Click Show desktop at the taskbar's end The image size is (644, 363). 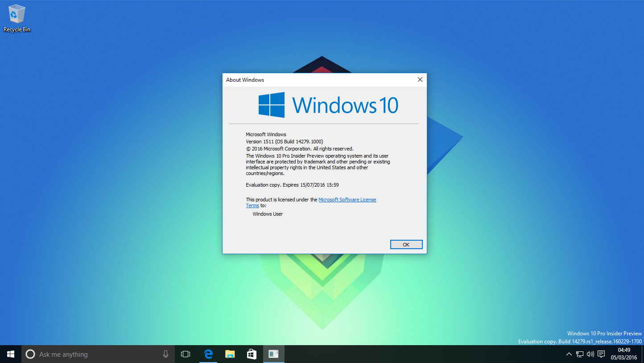(x=643, y=354)
